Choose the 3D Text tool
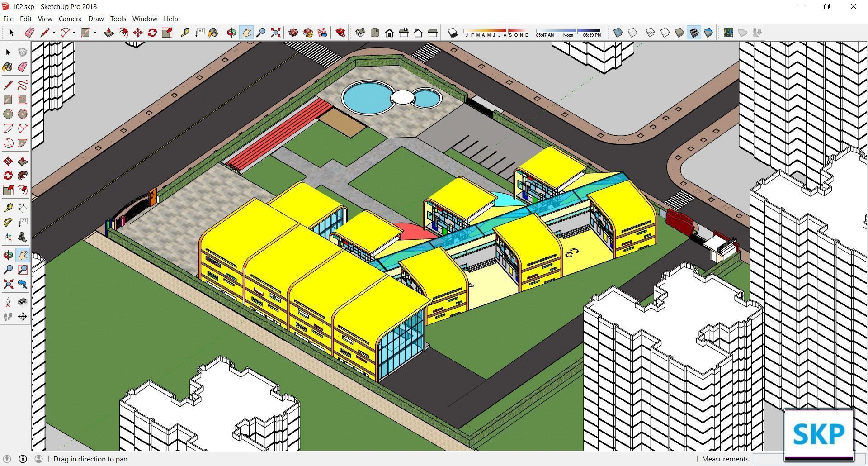This screenshot has height=466, width=868. 22,237
